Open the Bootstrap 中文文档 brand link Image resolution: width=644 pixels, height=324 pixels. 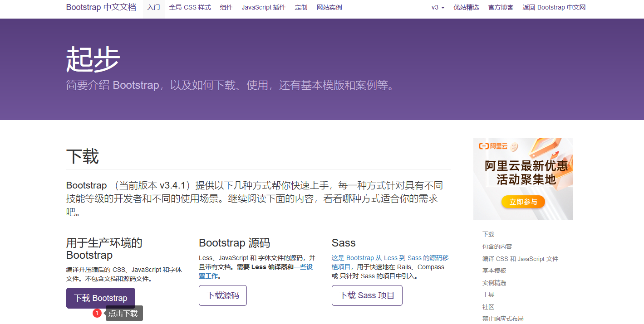(101, 7)
